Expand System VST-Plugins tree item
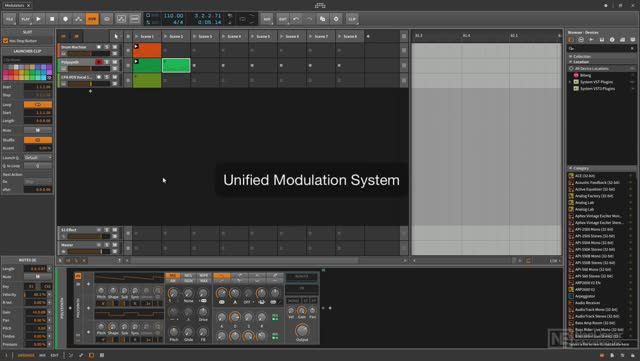The image size is (640, 361). tap(570, 82)
